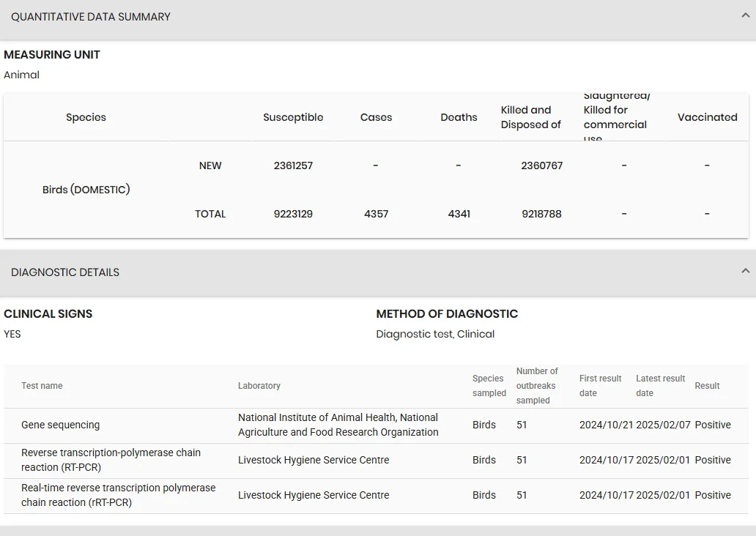Select the rRT-PCR test row
Screen dimensions: 756x536
(x=376, y=496)
